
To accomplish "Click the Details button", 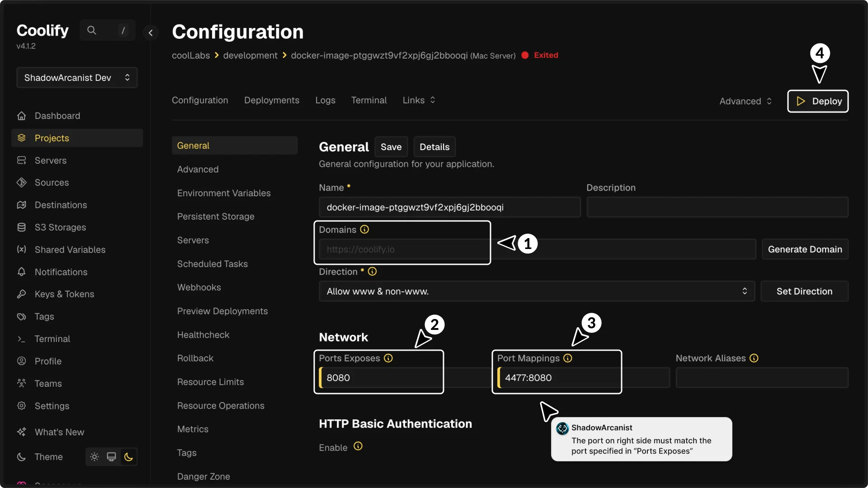I will pyautogui.click(x=434, y=147).
